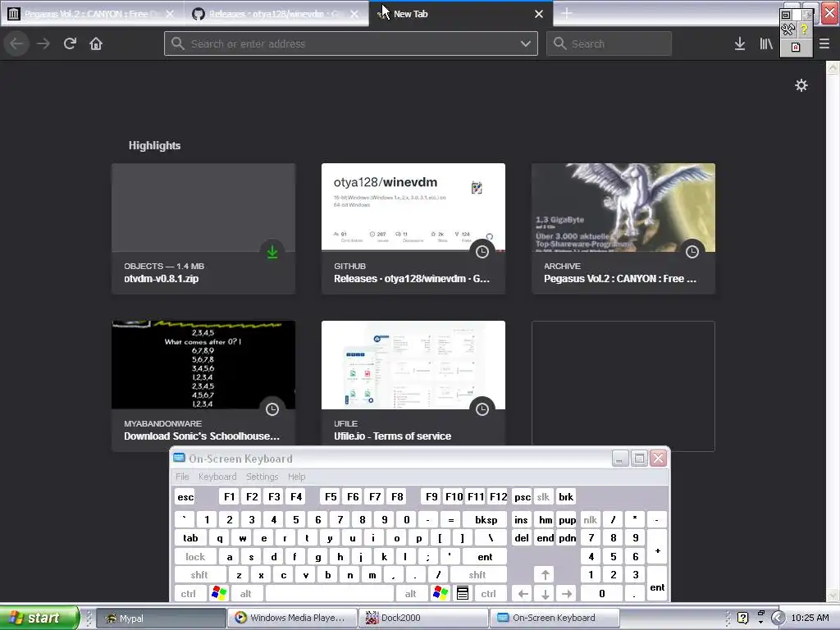Screen dimensions: 840x630
Task: Click the space bar on keyboard
Action: (x=330, y=593)
